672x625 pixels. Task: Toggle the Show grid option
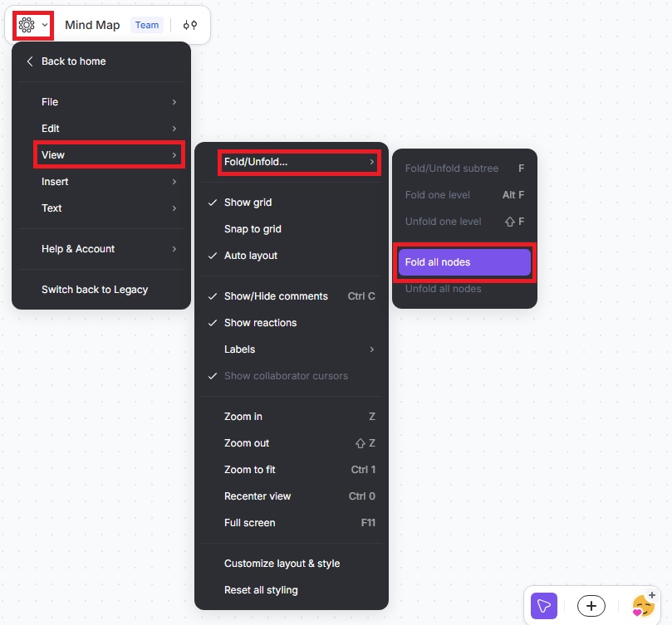point(248,203)
